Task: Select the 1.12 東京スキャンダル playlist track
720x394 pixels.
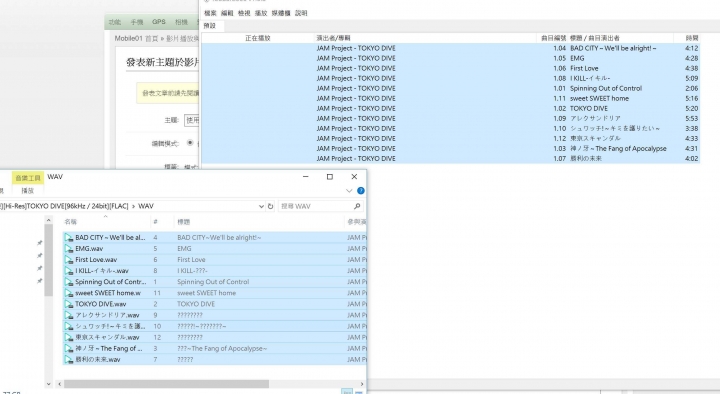Action: pos(450,138)
